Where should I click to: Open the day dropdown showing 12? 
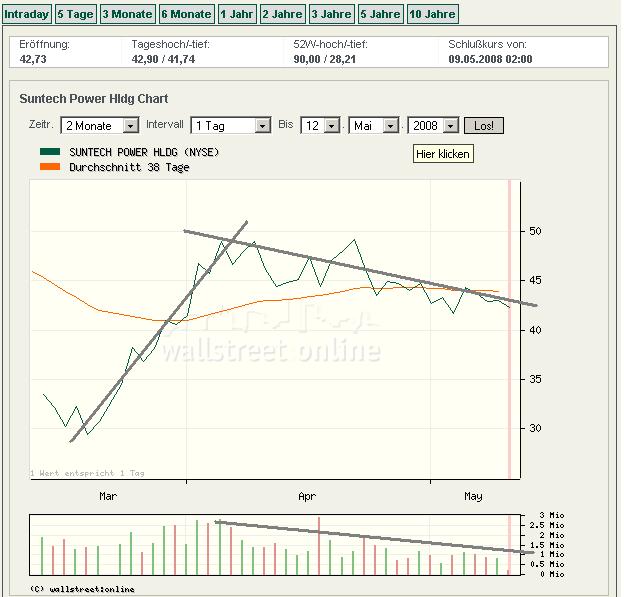coord(320,126)
